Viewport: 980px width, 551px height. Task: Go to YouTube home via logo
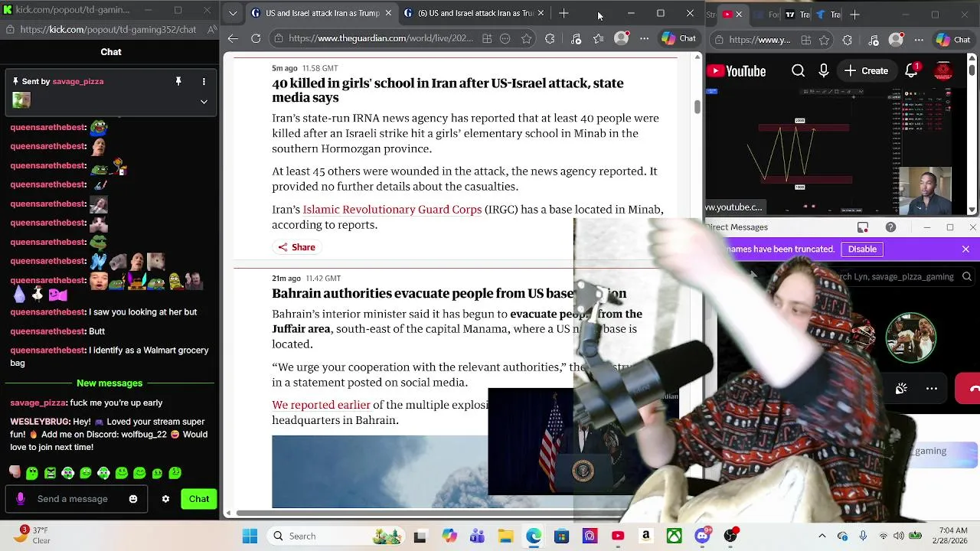[737, 71]
